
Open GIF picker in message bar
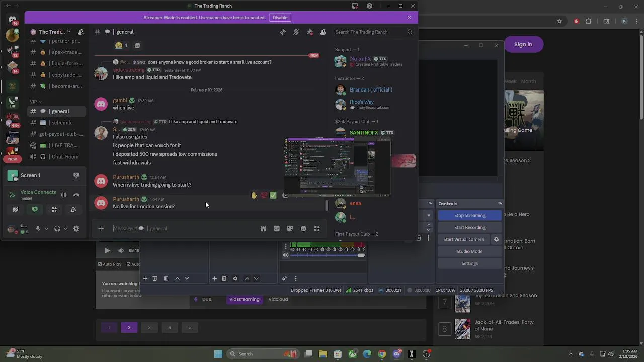pyautogui.click(x=277, y=229)
